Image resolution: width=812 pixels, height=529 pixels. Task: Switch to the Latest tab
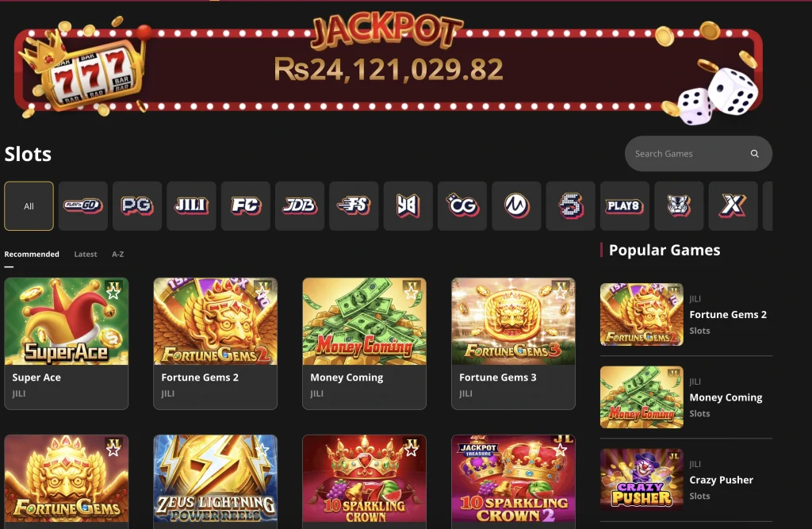(x=86, y=255)
